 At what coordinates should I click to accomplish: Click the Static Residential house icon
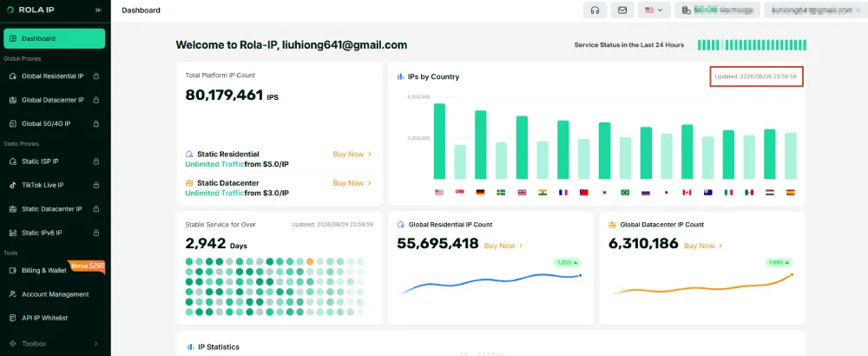tap(189, 154)
